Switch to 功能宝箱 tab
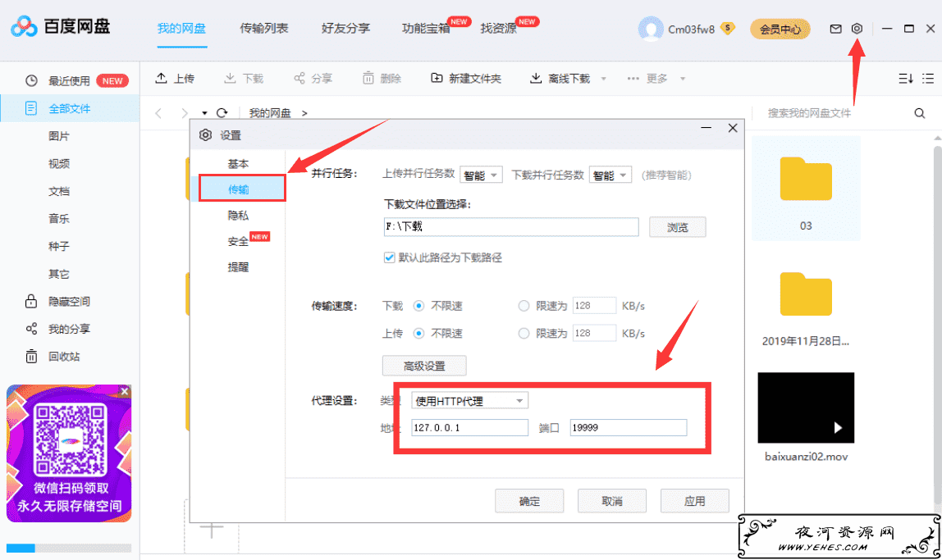This screenshot has width=942, height=560. 426,28
